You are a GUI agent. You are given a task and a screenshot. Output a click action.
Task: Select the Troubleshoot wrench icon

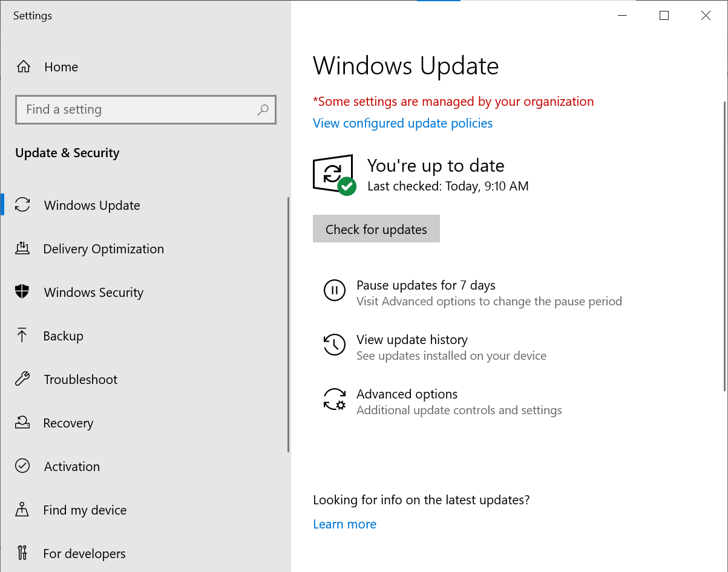coord(22,379)
